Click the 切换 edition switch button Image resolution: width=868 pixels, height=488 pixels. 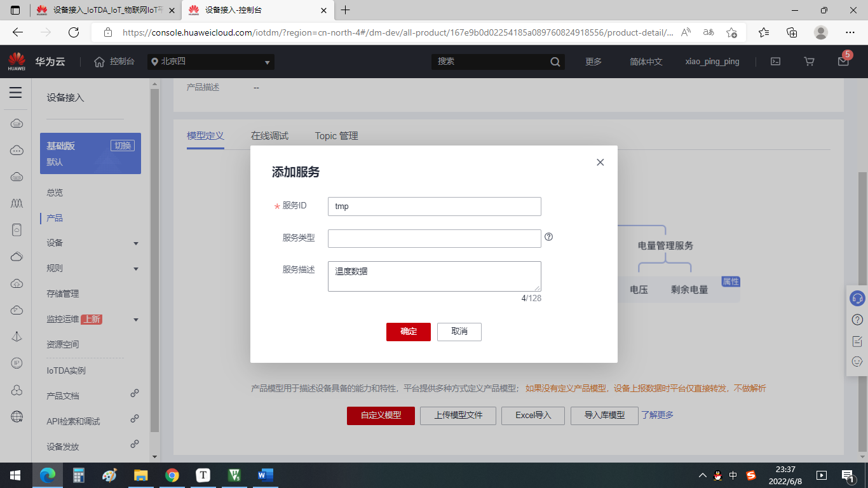(123, 146)
